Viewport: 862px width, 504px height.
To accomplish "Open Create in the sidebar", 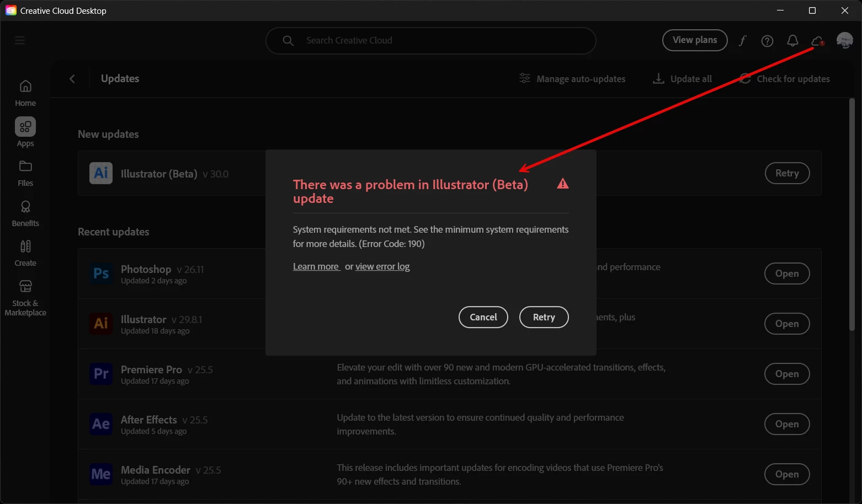I will click(x=25, y=254).
